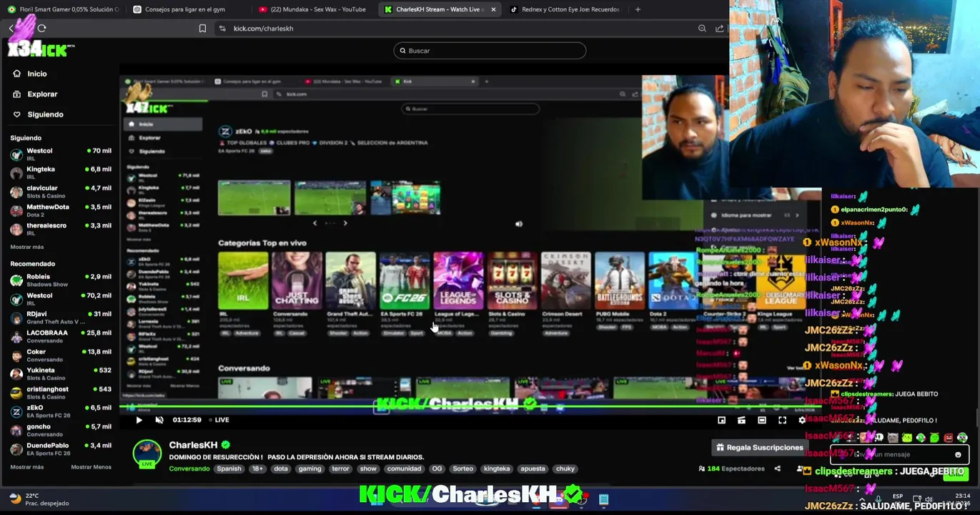This screenshot has width=980, height=515.
Task: Expand Siguiendo list with Mostrar más
Action: point(27,247)
